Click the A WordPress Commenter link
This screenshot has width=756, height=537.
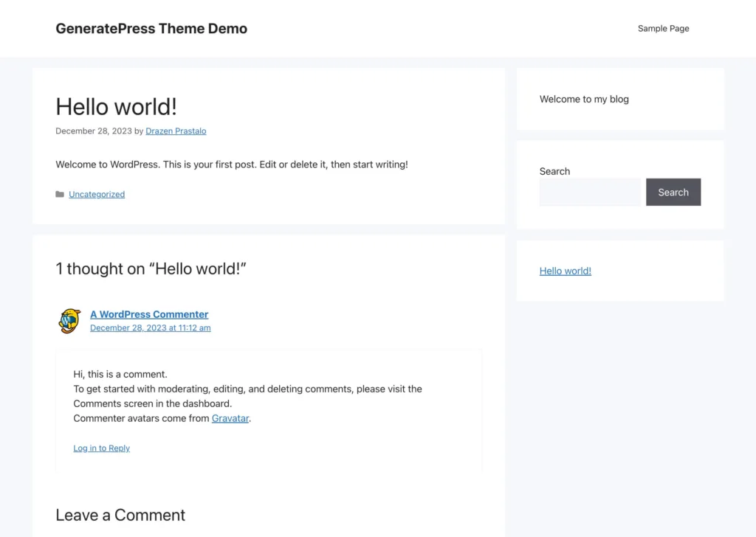149,313
